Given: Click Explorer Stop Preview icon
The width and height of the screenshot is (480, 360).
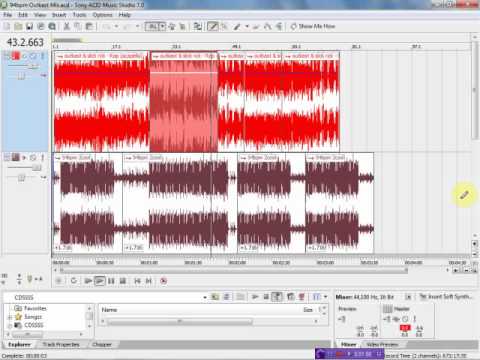Looking at the screenshot, I should [x=266, y=297].
